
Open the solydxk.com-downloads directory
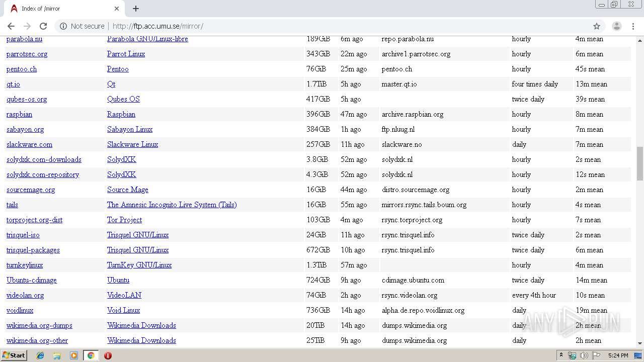[x=44, y=159]
